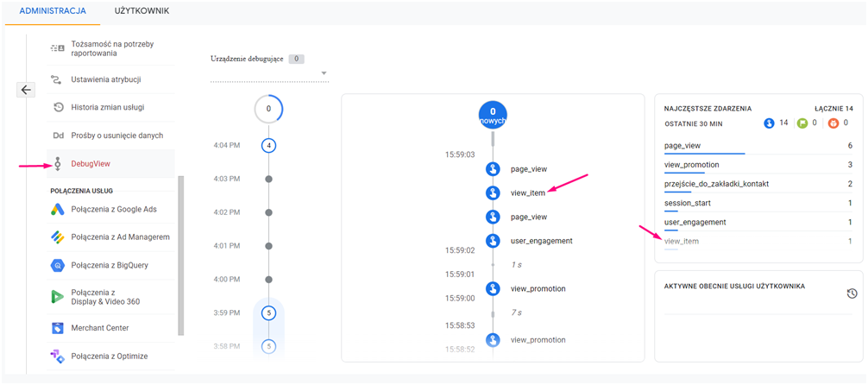Select the 4:02 PM timeline dot
The image size is (868, 385).
click(268, 212)
